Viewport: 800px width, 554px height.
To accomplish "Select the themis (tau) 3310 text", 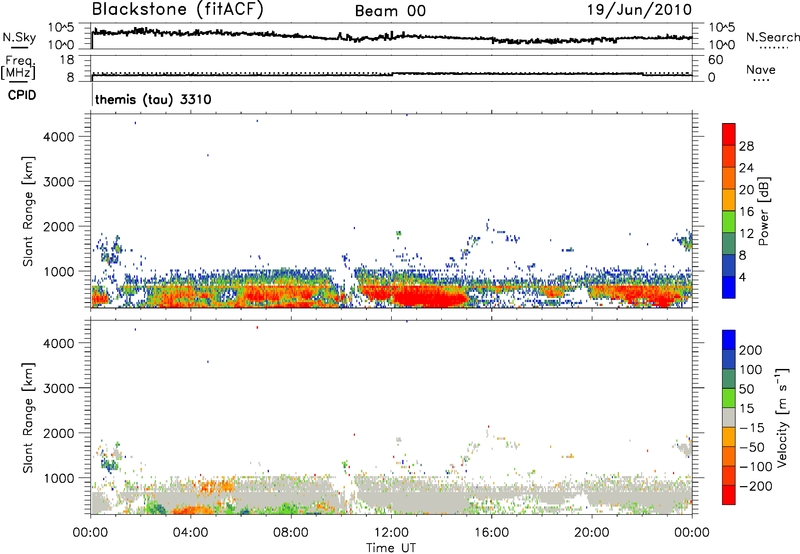I will (153, 99).
